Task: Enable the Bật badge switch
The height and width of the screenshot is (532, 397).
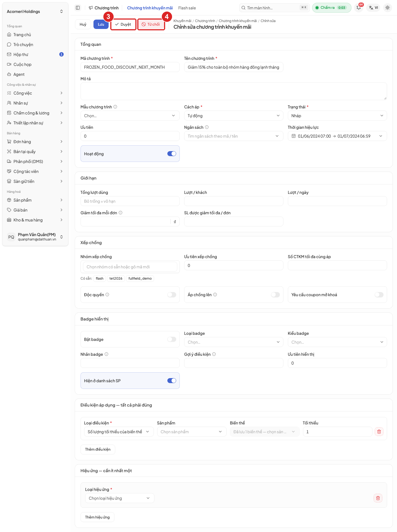Action: point(172,339)
